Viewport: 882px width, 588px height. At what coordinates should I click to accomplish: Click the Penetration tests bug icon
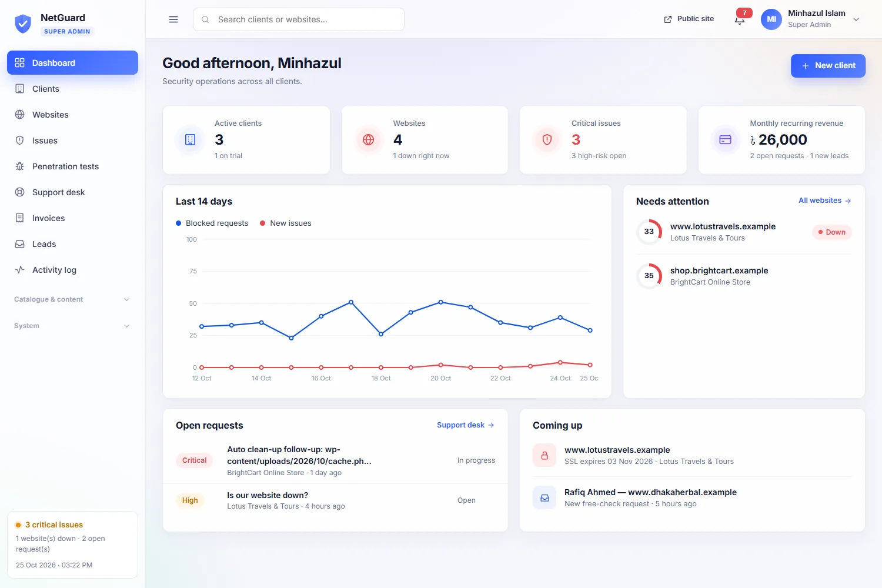pyautogui.click(x=20, y=166)
